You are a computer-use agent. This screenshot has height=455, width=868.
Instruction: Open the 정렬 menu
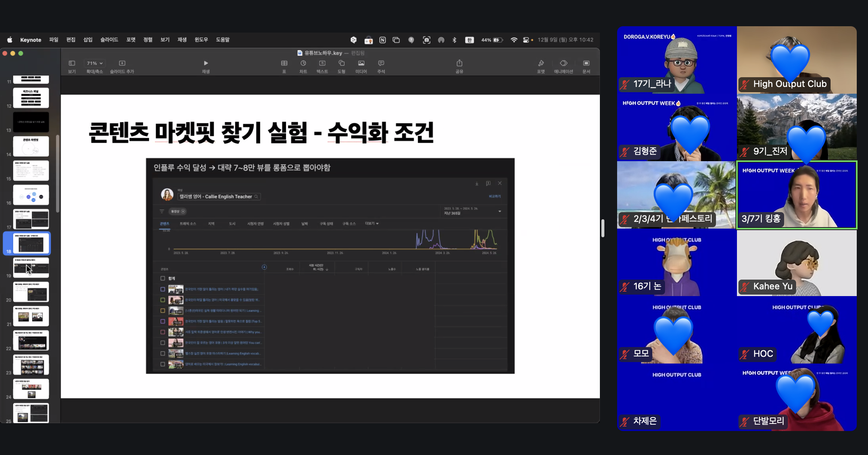click(148, 40)
